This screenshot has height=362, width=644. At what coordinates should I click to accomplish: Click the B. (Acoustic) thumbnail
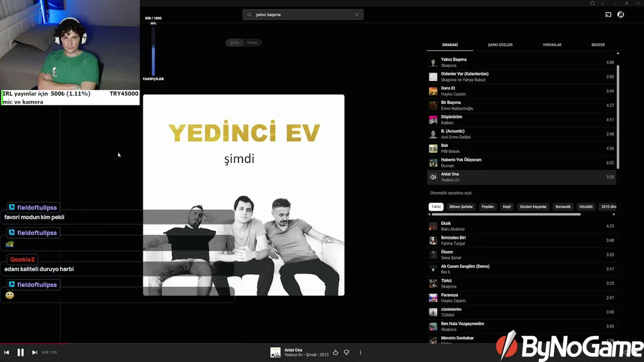point(433,134)
